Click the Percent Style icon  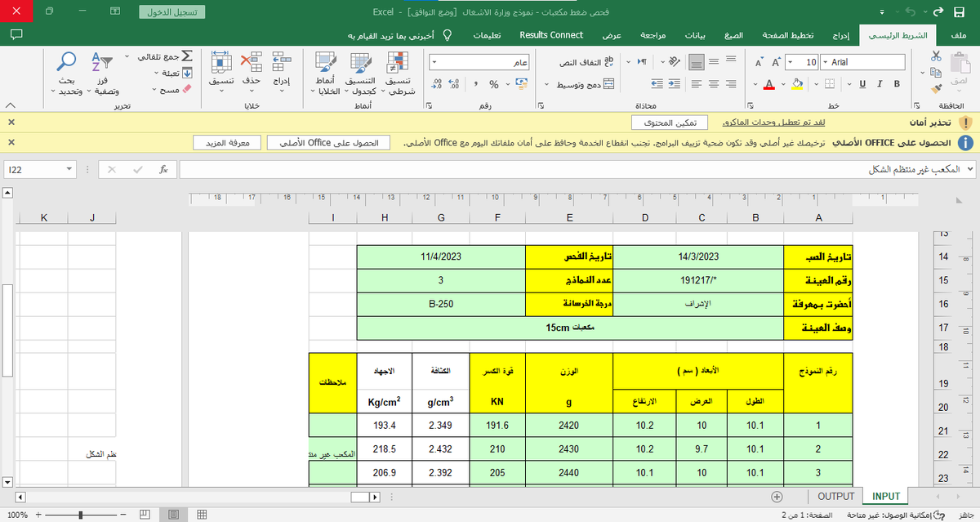tap(494, 84)
